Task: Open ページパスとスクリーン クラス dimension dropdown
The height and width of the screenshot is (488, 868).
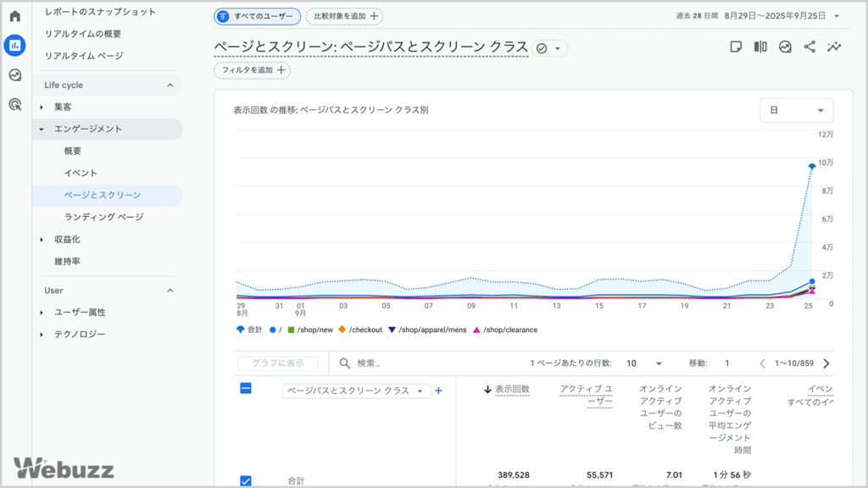Action: [356, 391]
